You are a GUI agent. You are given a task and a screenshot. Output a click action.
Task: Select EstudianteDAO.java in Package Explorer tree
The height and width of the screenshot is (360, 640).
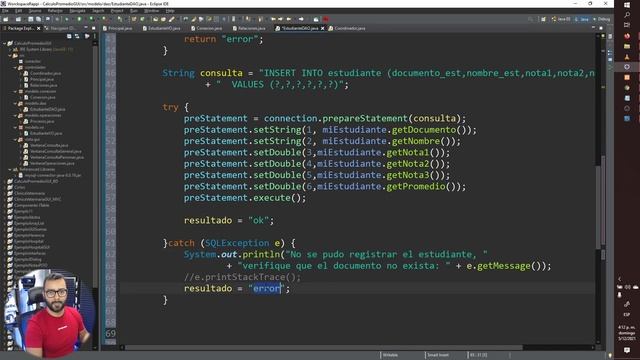point(47,109)
